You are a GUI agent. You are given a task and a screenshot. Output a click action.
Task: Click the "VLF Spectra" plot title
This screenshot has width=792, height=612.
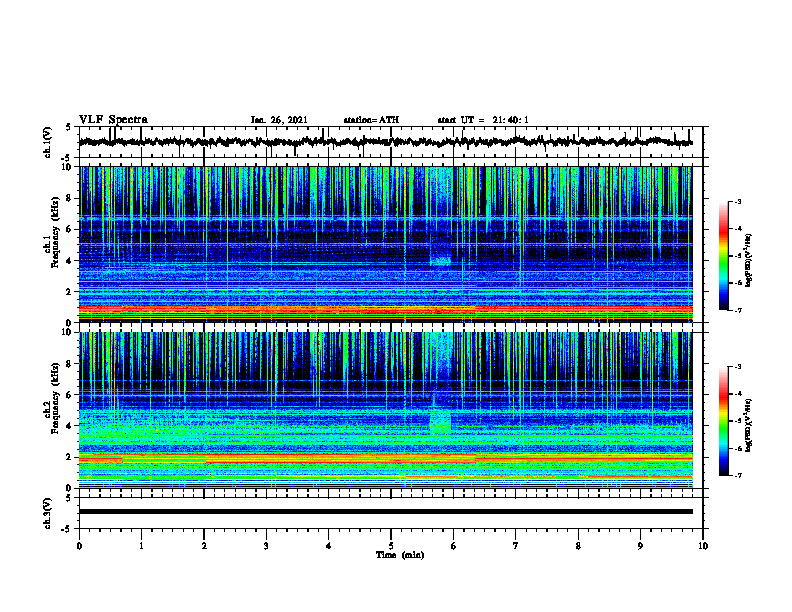point(113,120)
